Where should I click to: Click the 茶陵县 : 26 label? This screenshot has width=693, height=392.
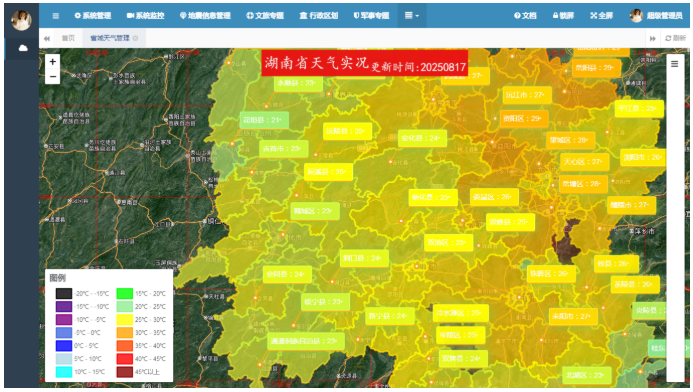coord(635,285)
